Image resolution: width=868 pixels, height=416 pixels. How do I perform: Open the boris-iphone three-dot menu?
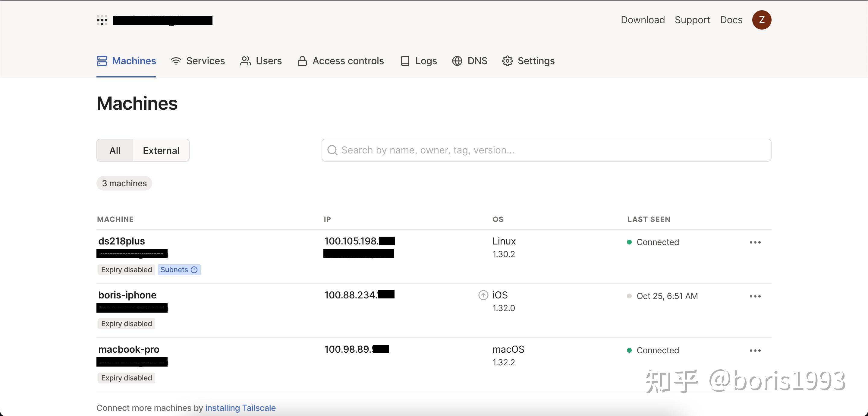[755, 296]
